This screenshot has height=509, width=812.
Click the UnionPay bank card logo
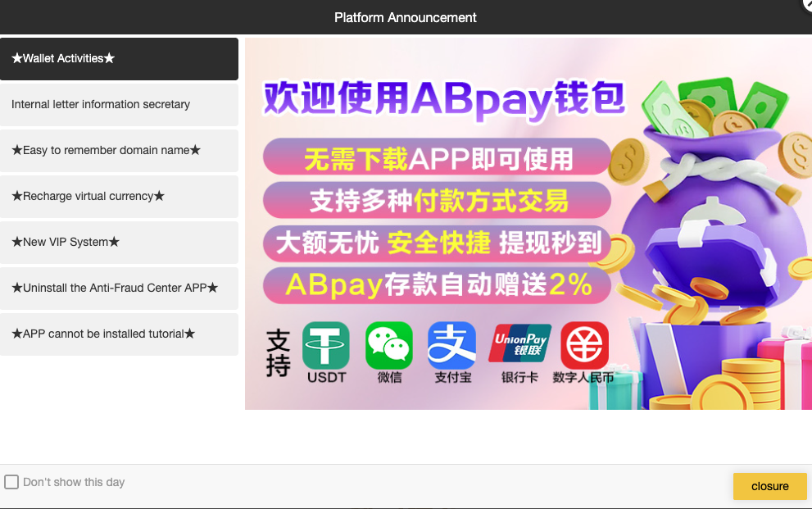pyautogui.click(x=520, y=343)
